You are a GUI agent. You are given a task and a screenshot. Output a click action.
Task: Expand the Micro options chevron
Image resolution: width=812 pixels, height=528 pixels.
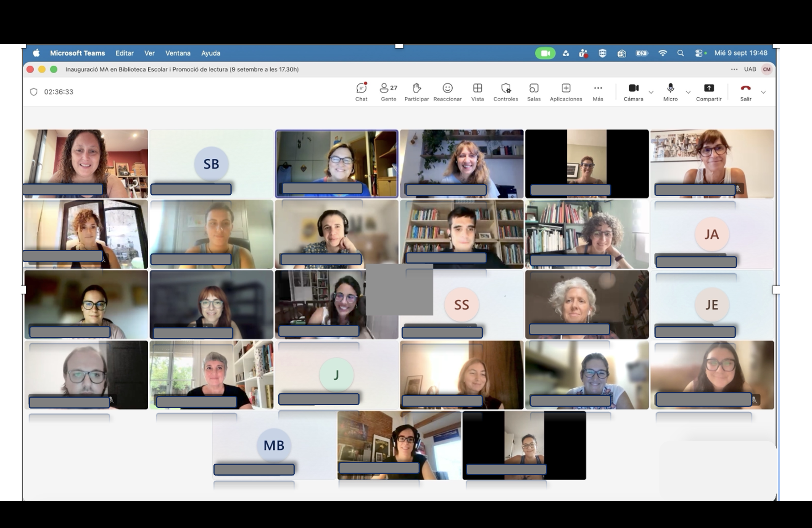click(x=688, y=92)
